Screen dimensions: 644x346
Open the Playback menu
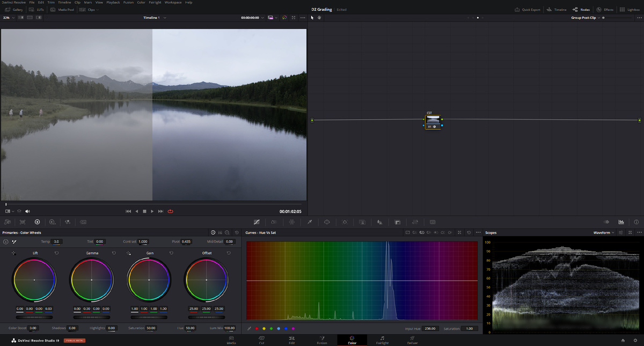pyautogui.click(x=113, y=2)
